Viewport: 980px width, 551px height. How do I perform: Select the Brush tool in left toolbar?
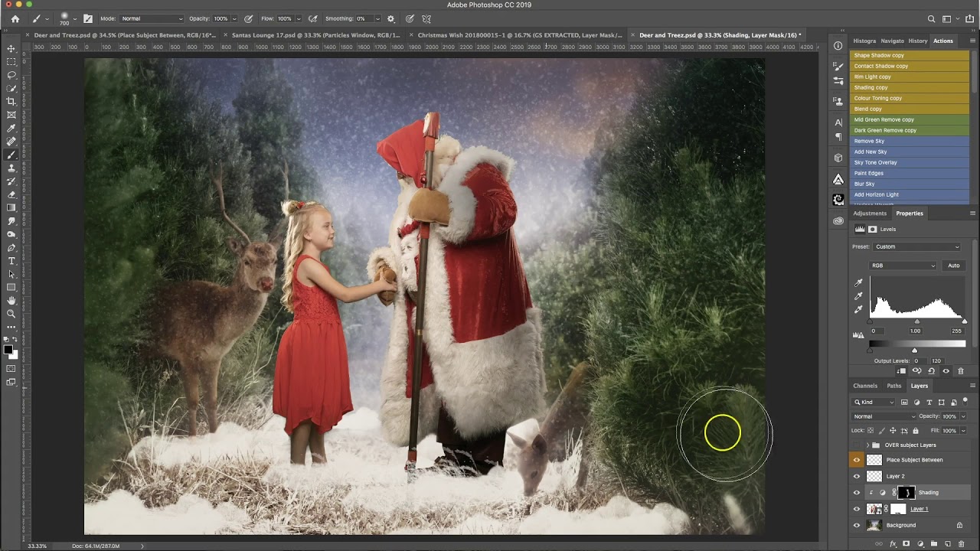[x=11, y=155]
